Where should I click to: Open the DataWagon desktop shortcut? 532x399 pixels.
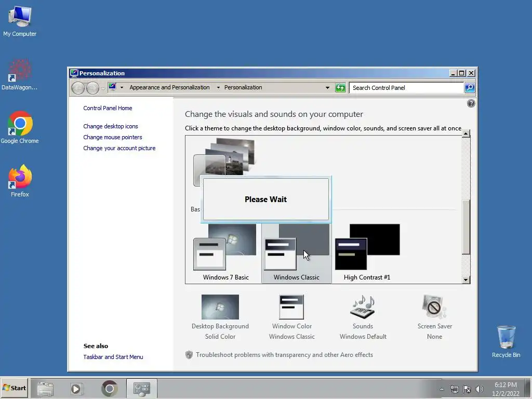click(x=19, y=75)
